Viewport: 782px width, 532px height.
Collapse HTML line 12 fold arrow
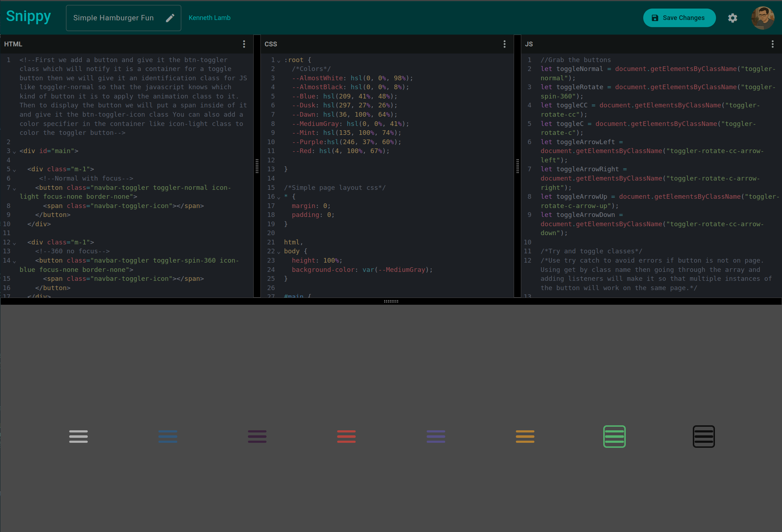pos(15,243)
